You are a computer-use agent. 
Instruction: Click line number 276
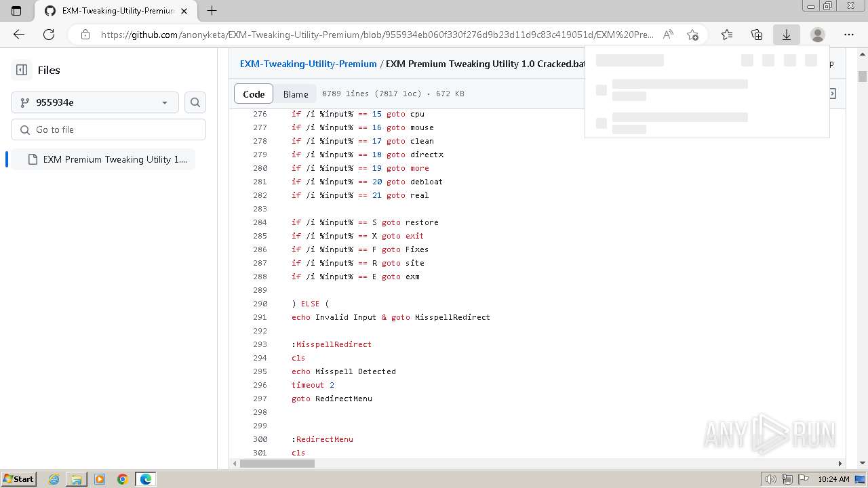tap(260, 114)
